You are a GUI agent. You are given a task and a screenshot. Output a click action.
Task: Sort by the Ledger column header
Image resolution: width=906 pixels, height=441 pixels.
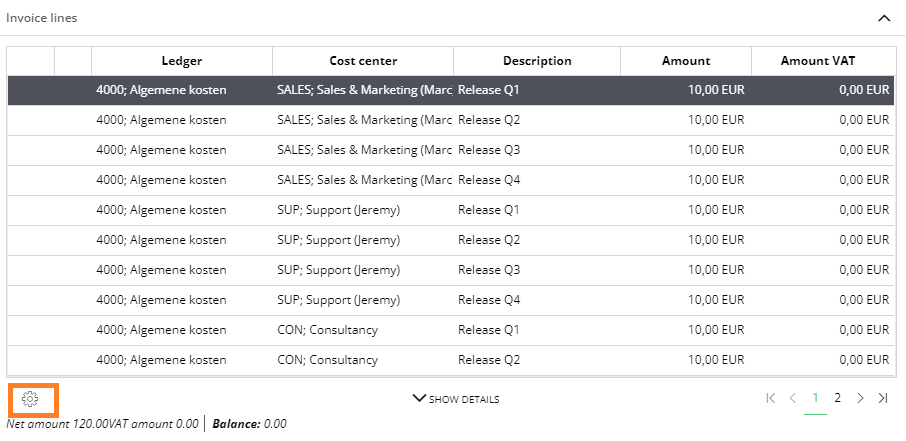pos(181,61)
